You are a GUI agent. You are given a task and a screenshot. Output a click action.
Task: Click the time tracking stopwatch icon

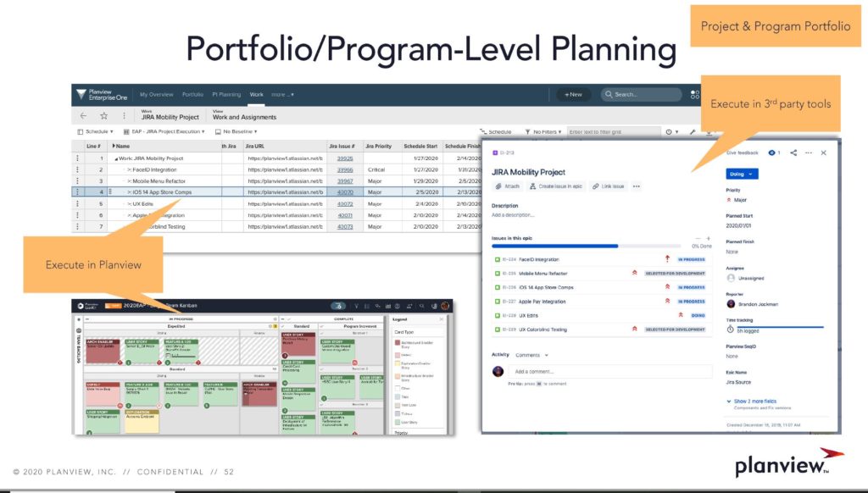730,330
